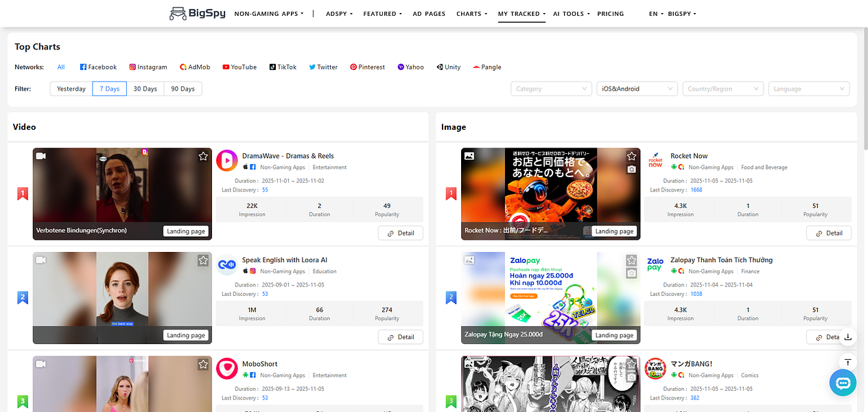868x412 pixels.
Task: Open the Language dropdown
Action: coord(809,89)
